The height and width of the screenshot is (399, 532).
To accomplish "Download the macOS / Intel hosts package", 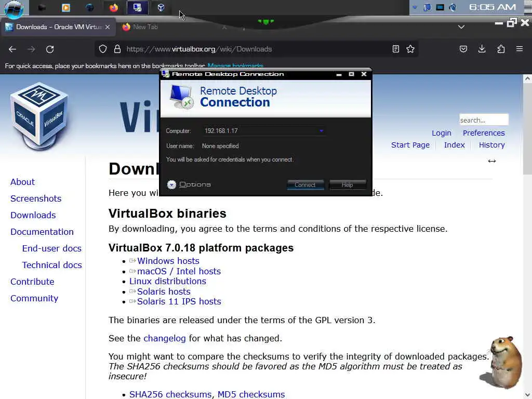I will [179, 271].
